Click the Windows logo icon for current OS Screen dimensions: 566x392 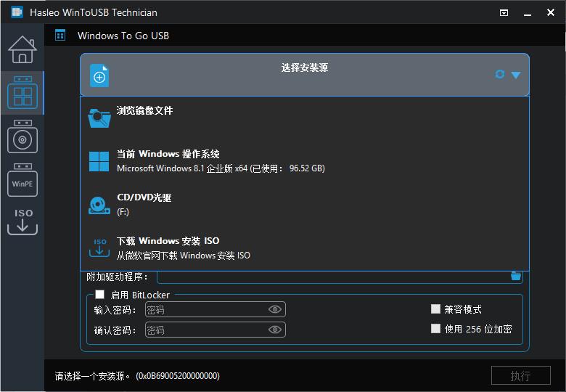[99, 161]
